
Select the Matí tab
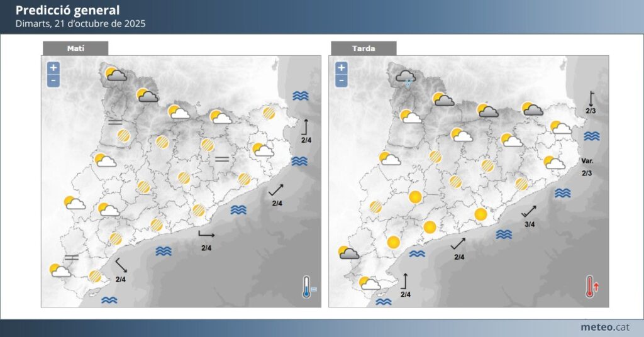point(75,48)
